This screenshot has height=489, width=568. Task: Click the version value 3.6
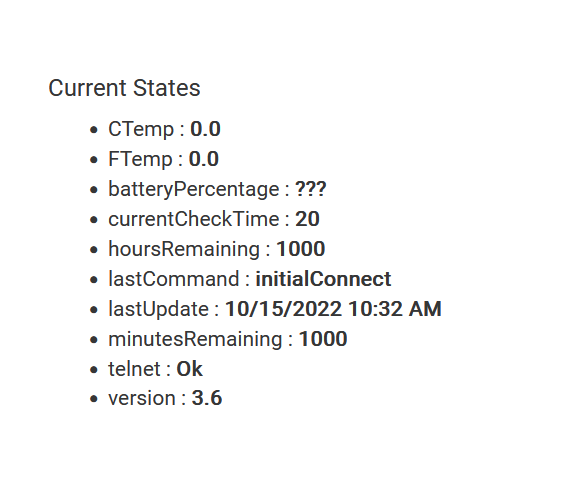(207, 398)
